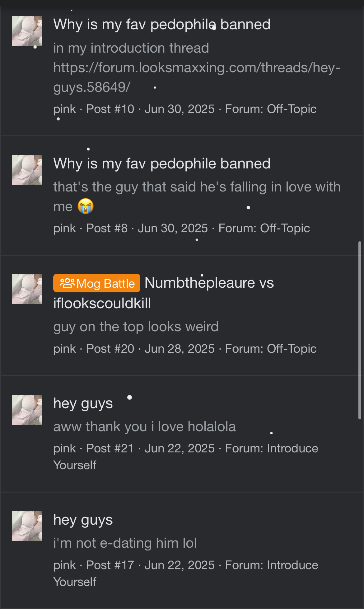Open first 'Why is my fav' thread title
This screenshot has height=609, width=364.
coord(162,24)
